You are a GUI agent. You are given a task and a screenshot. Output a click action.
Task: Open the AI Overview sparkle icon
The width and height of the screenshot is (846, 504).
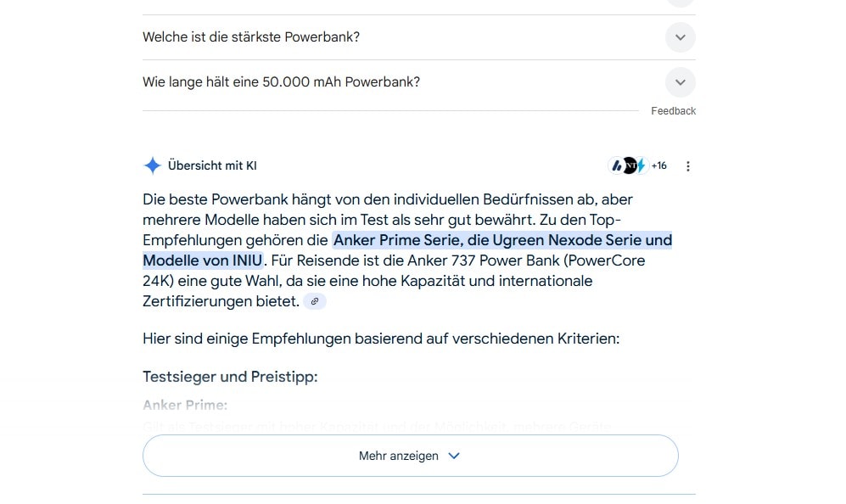153,165
